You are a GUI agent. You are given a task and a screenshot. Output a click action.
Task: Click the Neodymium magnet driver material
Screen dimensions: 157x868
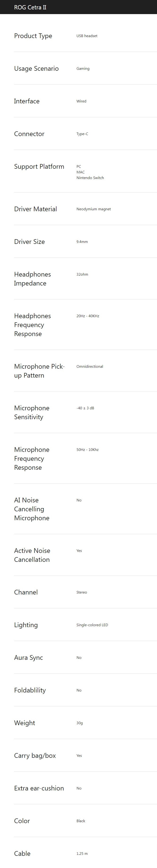point(93,209)
